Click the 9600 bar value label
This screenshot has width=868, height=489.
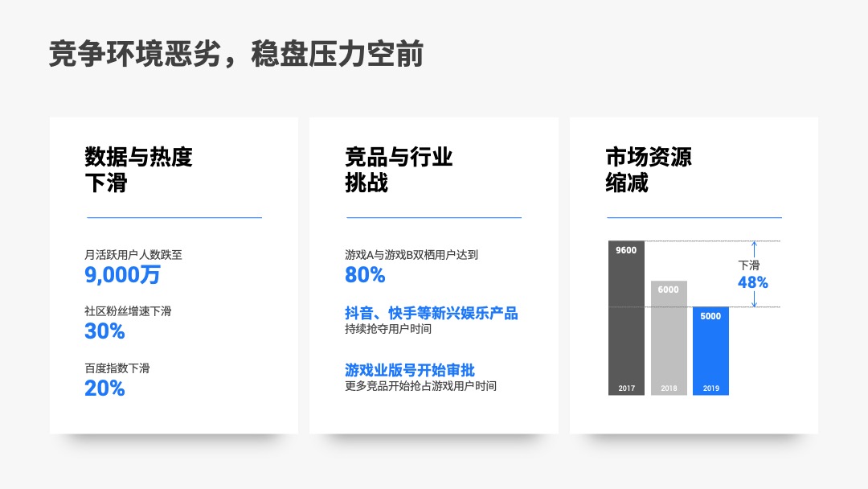coord(626,250)
